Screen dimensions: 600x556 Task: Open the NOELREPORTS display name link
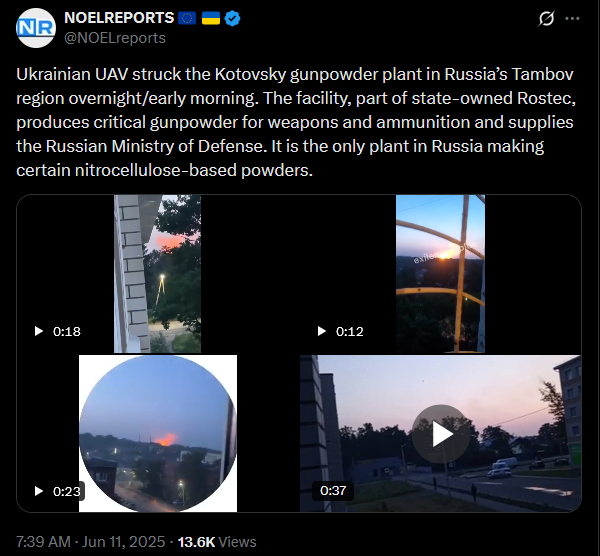tap(119, 18)
